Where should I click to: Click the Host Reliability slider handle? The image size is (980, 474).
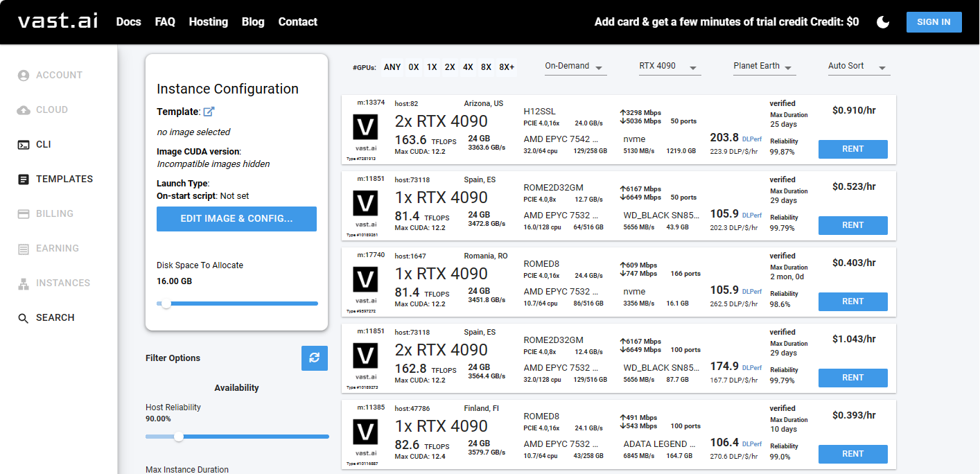tap(179, 437)
